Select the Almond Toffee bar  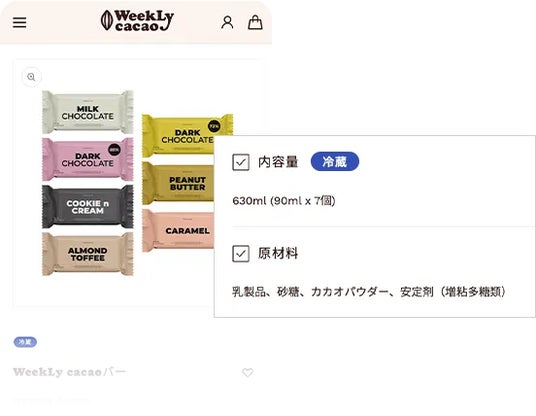pos(88,254)
